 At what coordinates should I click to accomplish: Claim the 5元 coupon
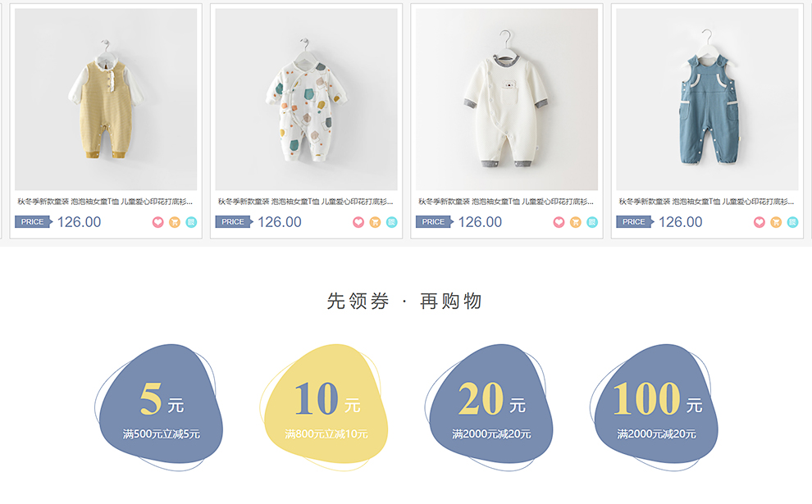pos(159,408)
